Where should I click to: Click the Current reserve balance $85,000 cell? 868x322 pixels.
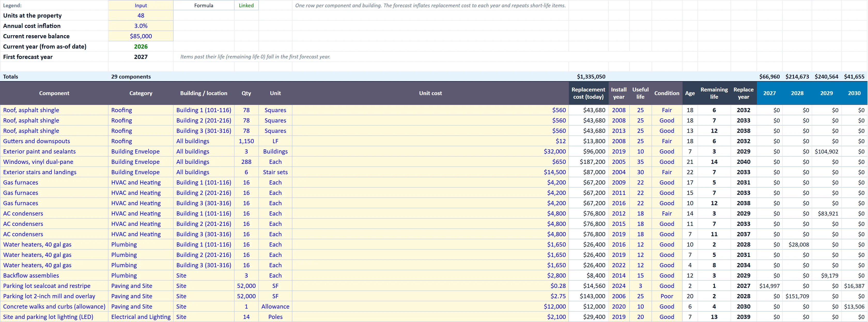pos(141,36)
